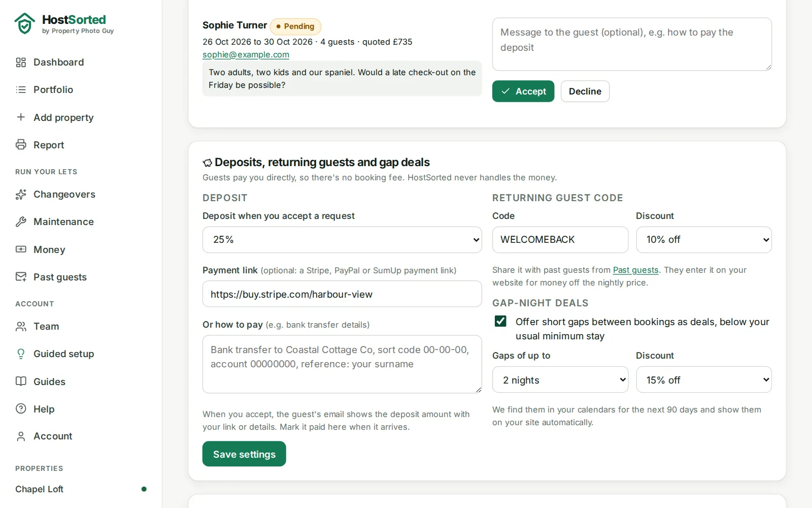Screen dimensions: 812x508
Task: Open the Portfolio sidebar item
Action: pyautogui.click(x=53, y=90)
